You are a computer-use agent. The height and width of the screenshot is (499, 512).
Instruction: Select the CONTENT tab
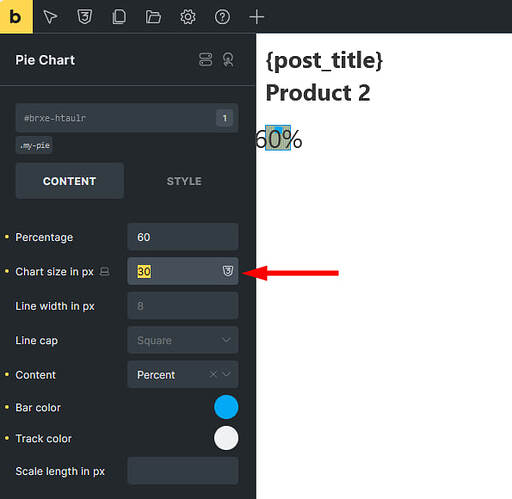pyautogui.click(x=70, y=181)
